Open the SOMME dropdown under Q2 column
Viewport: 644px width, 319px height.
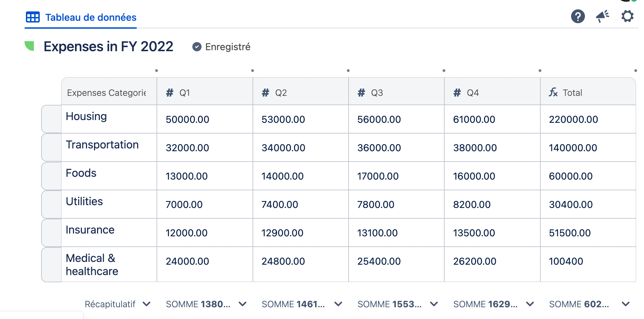coord(338,304)
